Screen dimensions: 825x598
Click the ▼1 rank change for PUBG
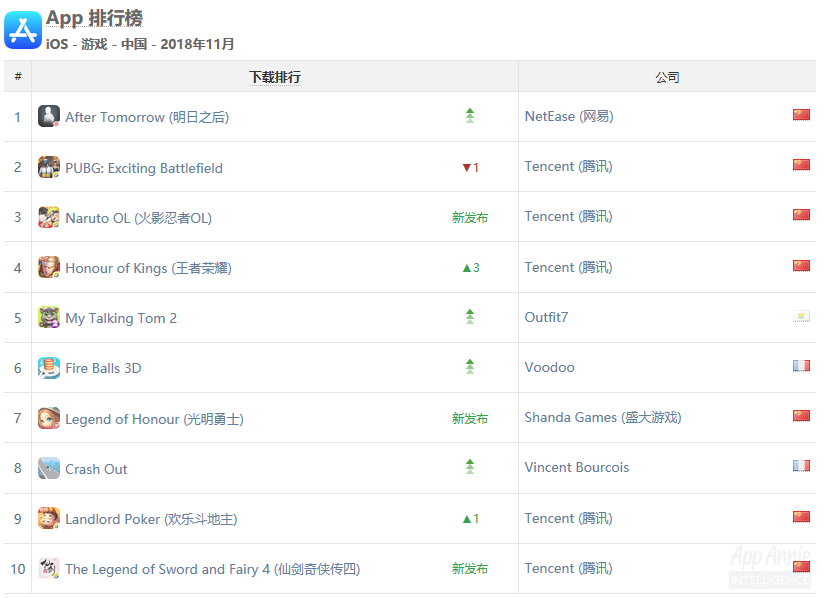coord(470,167)
